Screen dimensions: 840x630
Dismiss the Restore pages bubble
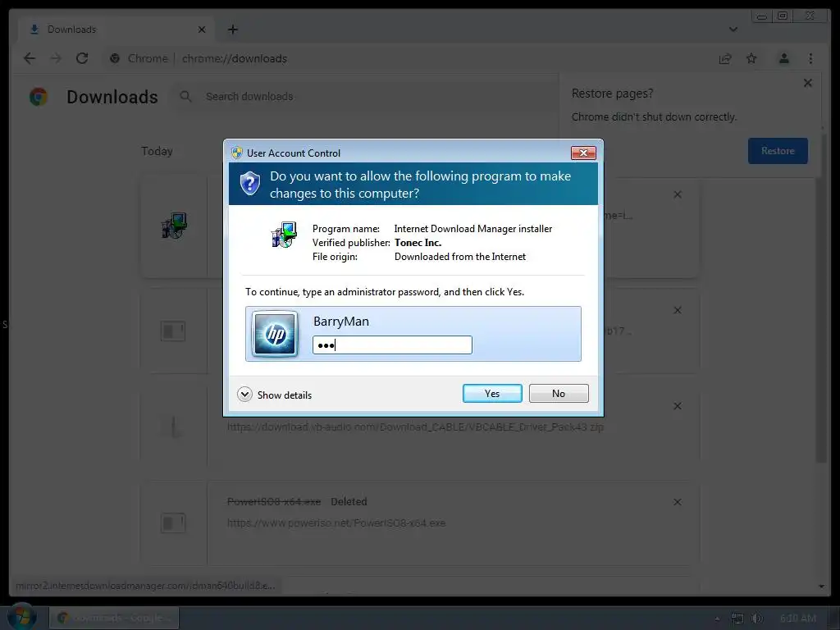[x=808, y=83]
